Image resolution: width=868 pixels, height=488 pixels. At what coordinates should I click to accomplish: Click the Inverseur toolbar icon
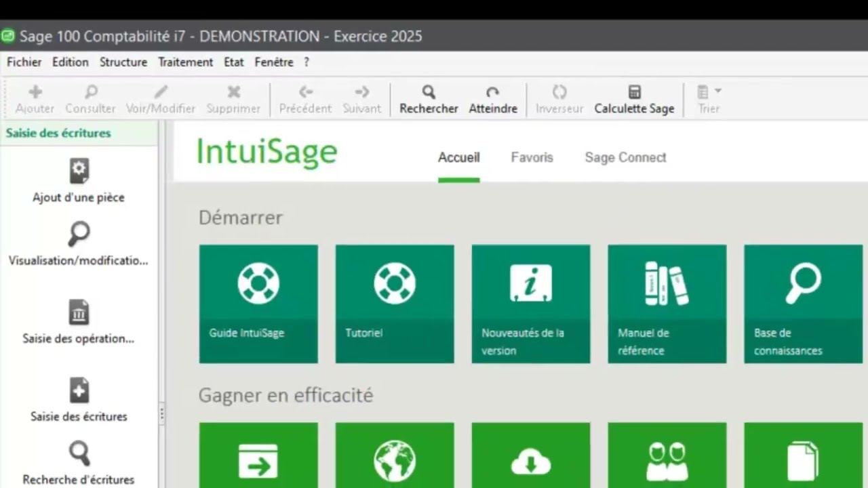pyautogui.click(x=559, y=91)
